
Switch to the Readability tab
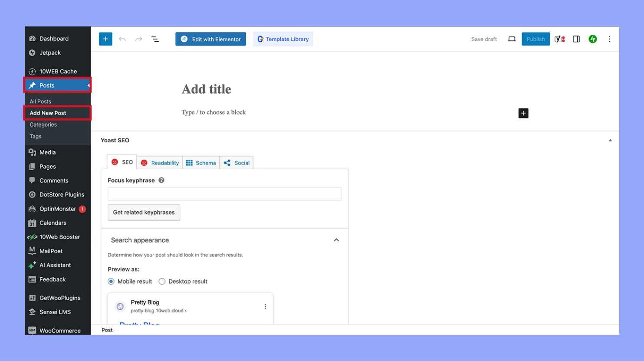point(160,163)
